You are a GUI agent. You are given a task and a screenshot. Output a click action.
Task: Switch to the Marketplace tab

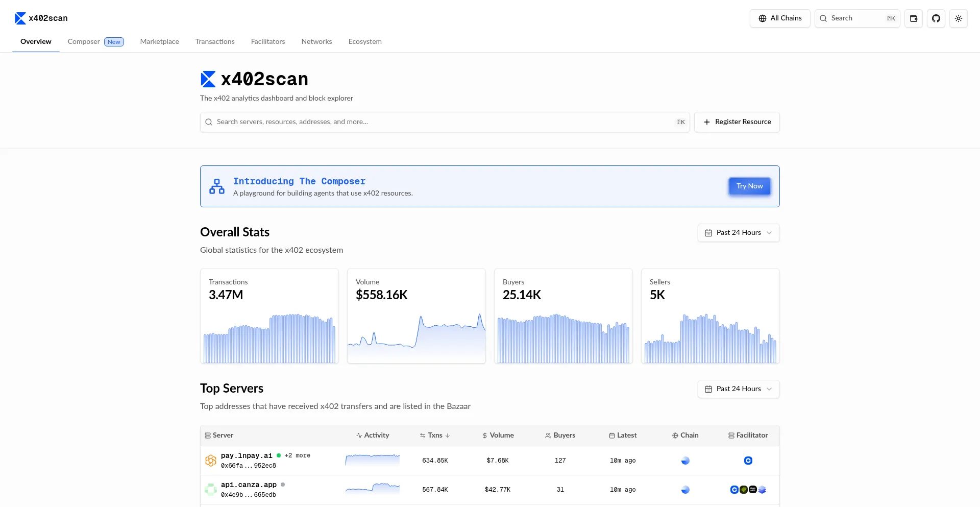tap(159, 42)
